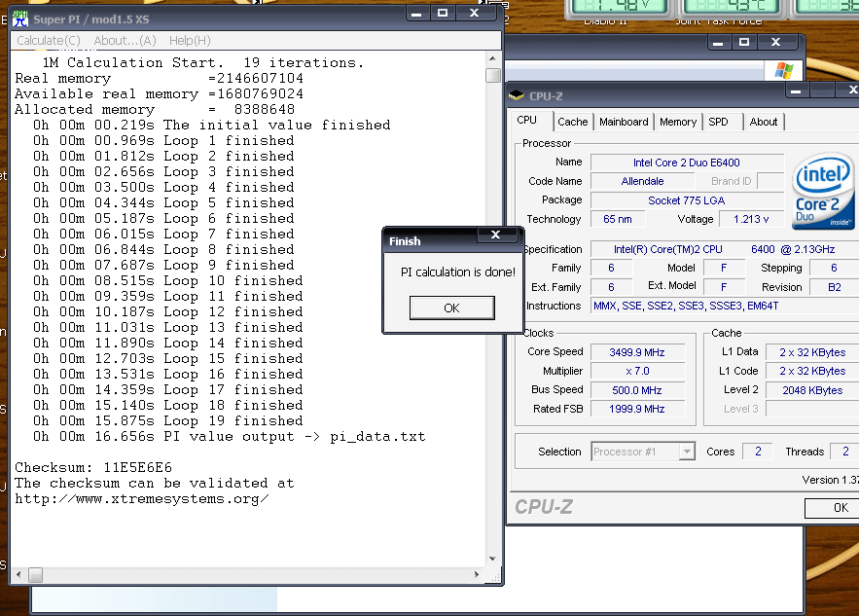Screen dimensions: 859x616
Task: Click the processor Name field Intel Core 2 Duo E6400
Action: (687, 163)
